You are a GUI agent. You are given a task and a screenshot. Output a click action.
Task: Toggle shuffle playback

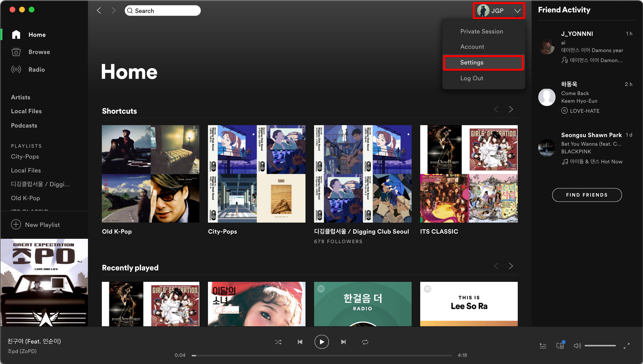point(278,342)
